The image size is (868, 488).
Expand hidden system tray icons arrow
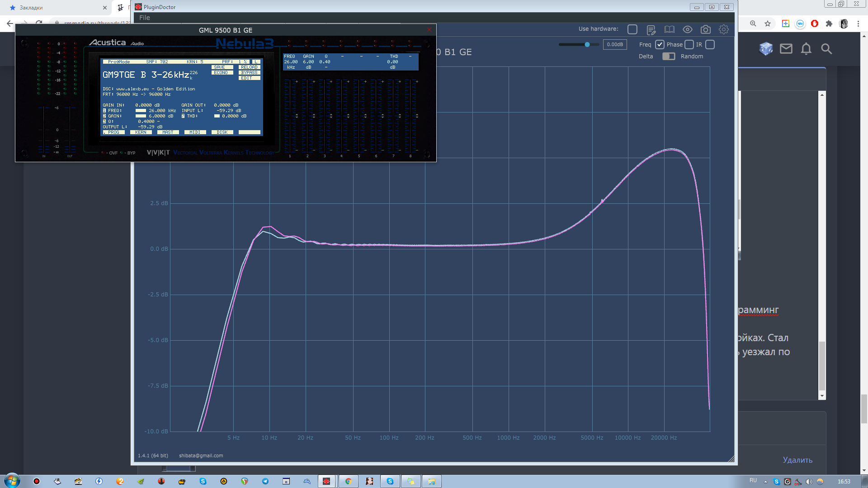coord(765,482)
